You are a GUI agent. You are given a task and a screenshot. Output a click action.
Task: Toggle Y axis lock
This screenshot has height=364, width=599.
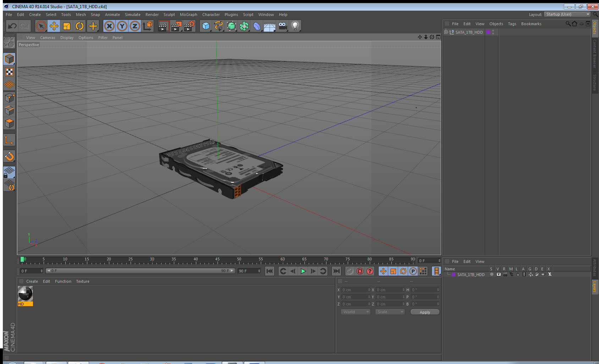tap(122, 26)
